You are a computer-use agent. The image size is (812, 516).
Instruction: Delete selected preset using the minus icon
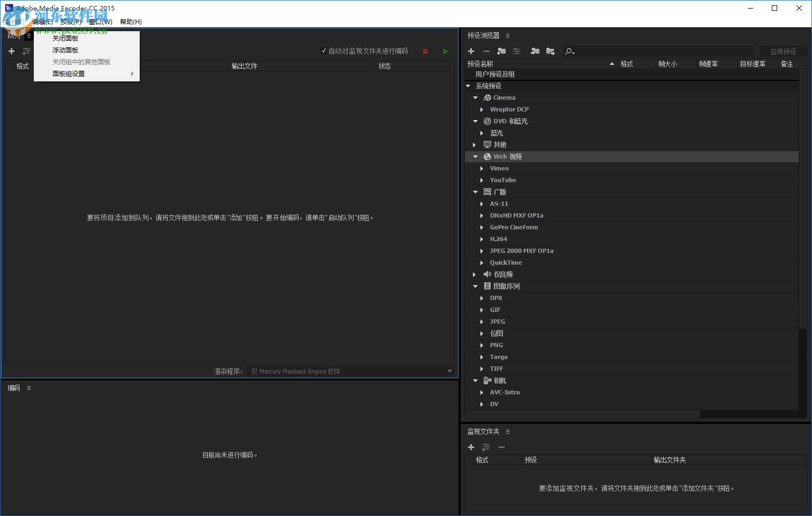tap(486, 51)
